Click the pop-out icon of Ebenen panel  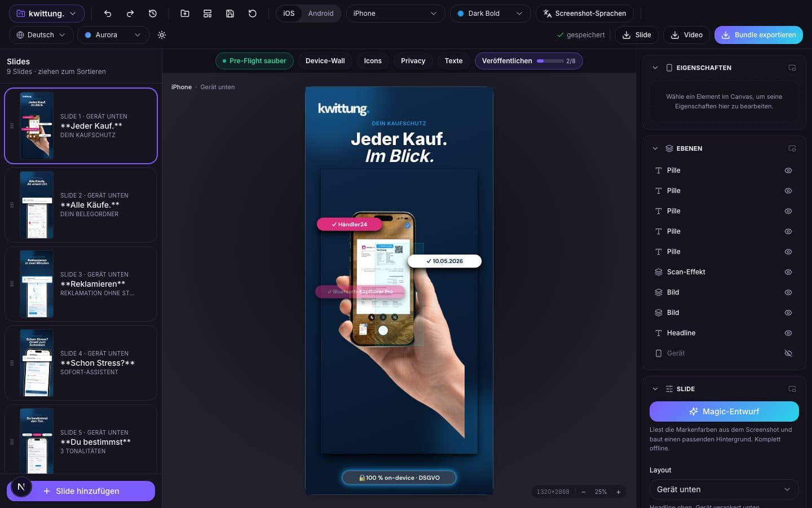click(x=792, y=148)
